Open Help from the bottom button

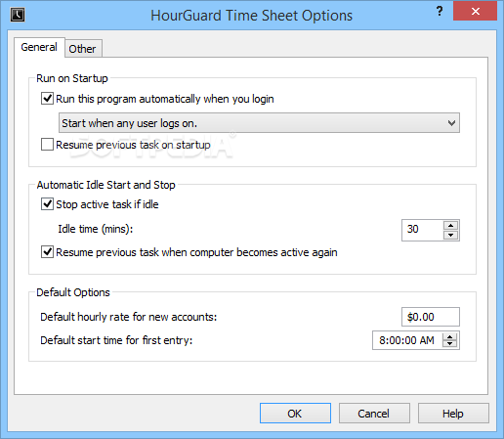coord(453,414)
